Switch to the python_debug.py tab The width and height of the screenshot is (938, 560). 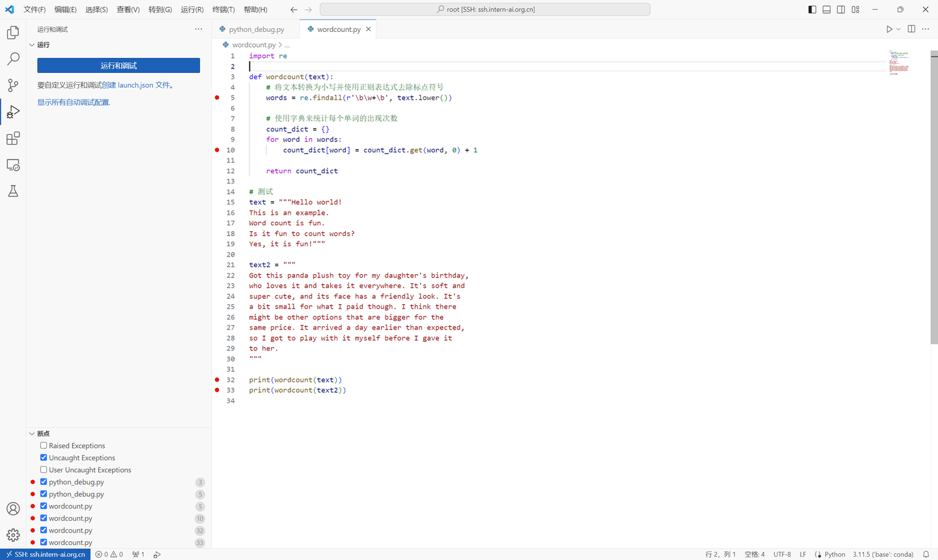[x=256, y=29]
